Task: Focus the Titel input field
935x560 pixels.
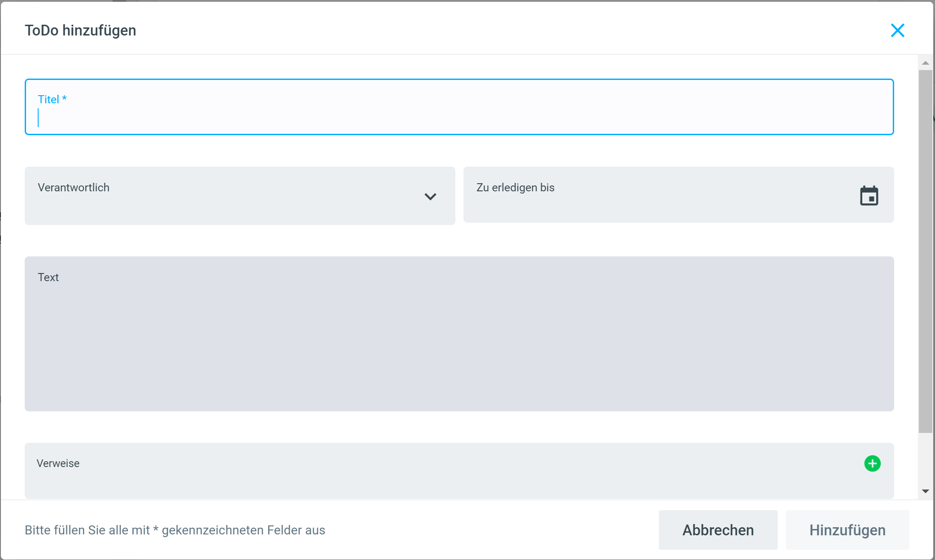Action: (458, 118)
